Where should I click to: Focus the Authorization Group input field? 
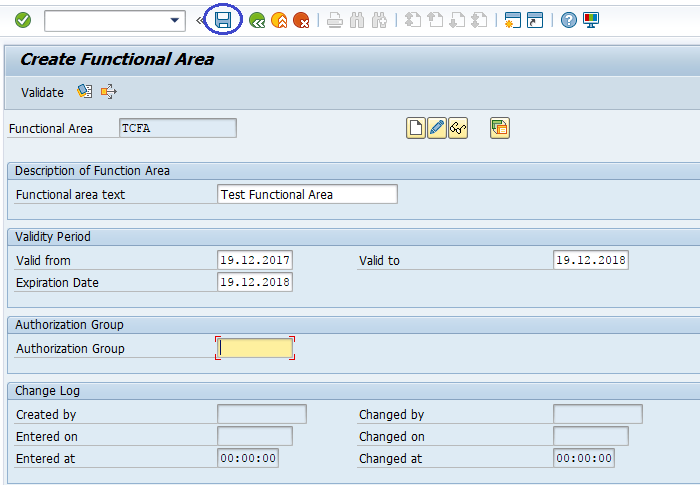coord(255,348)
